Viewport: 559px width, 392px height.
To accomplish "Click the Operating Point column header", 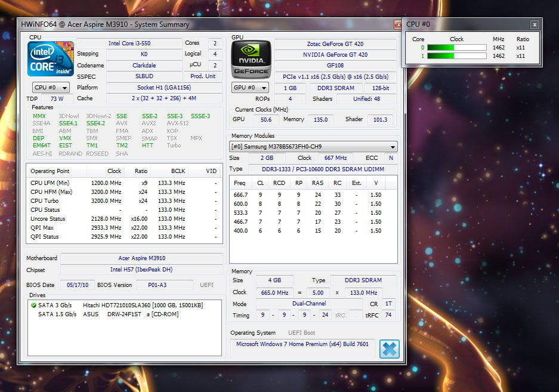I will (57, 171).
